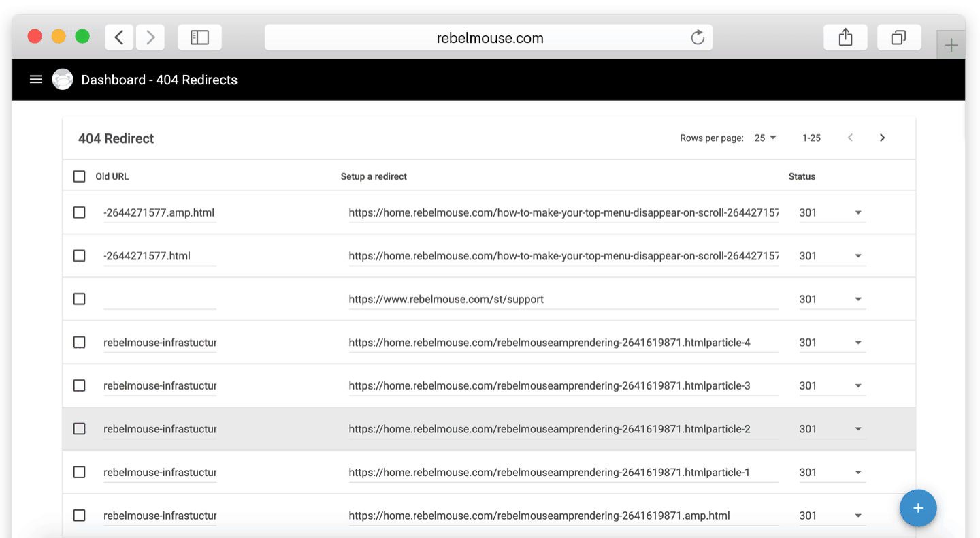The width and height of the screenshot is (980, 538).
Task: Select the -2644271577.amp.html row checkbox
Action: [80, 212]
